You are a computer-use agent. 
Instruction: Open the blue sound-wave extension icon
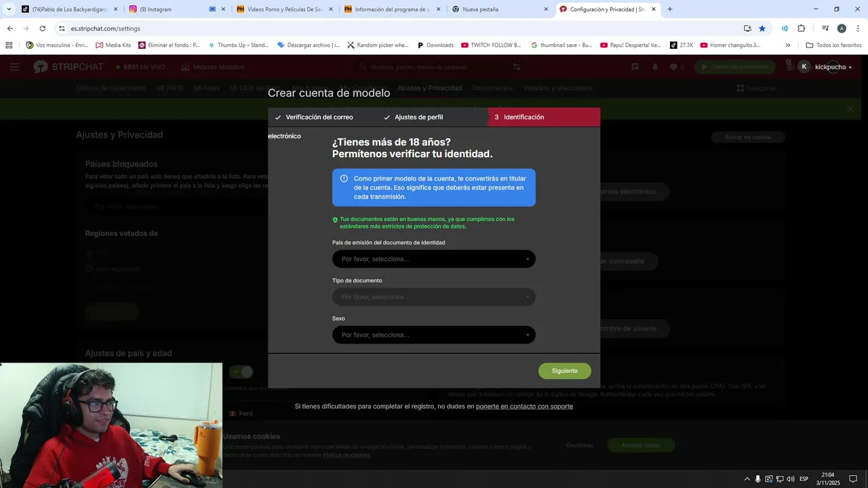[785, 28]
